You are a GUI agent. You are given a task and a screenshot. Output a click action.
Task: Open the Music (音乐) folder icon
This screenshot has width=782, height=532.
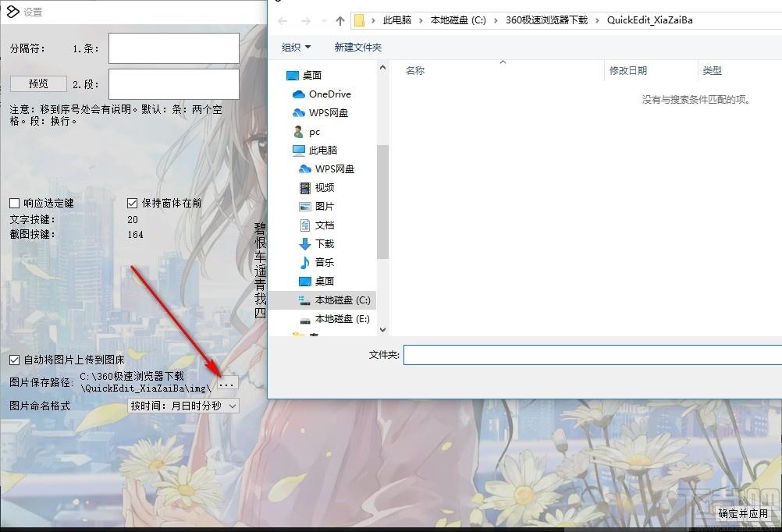pos(305,263)
